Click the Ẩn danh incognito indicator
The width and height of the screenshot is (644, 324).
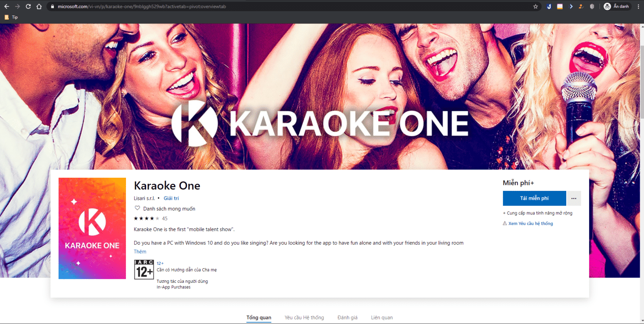(616, 7)
